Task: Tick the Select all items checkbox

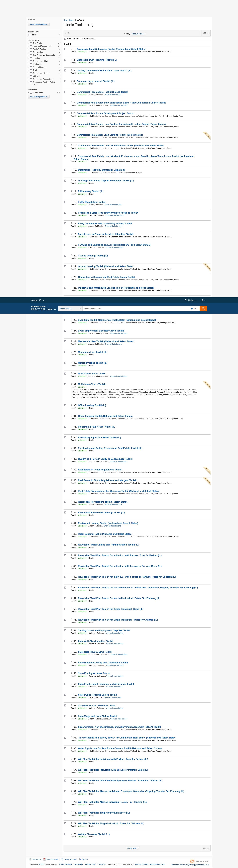Action: (65, 39)
